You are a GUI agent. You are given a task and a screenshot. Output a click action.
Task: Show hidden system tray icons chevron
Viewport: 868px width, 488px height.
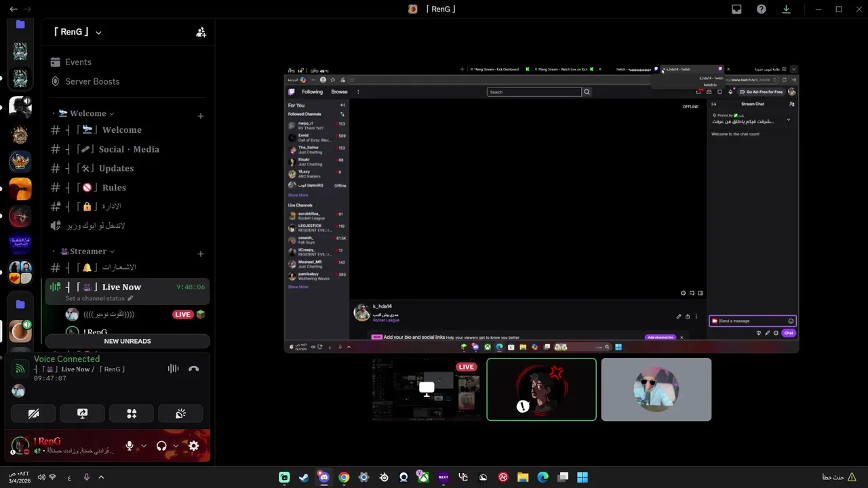click(x=101, y=477)
